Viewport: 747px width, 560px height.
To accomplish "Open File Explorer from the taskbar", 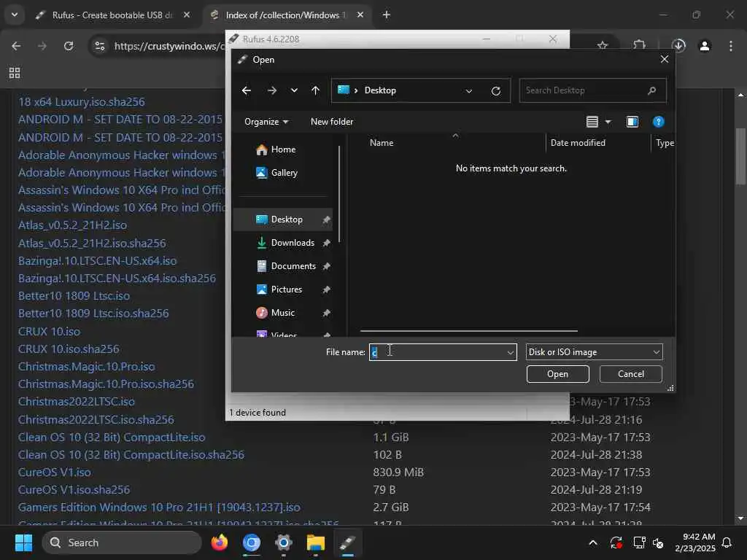I will (315, 542).
